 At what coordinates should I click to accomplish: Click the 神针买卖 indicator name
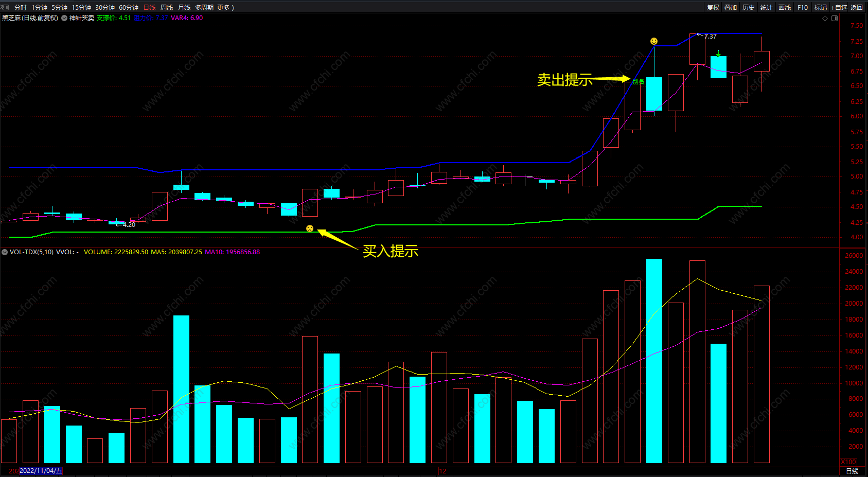82,18
